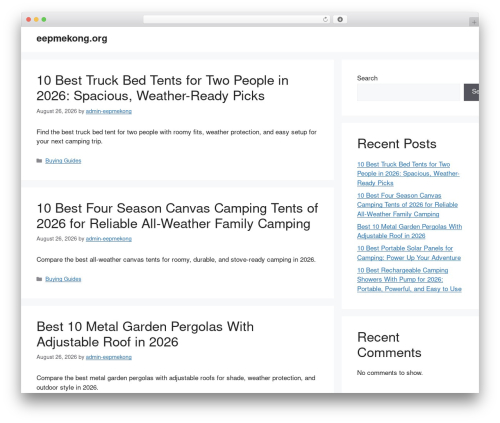500x423 pixels.
Task: Click the yellow minimize window button
Action: point(36,20)
